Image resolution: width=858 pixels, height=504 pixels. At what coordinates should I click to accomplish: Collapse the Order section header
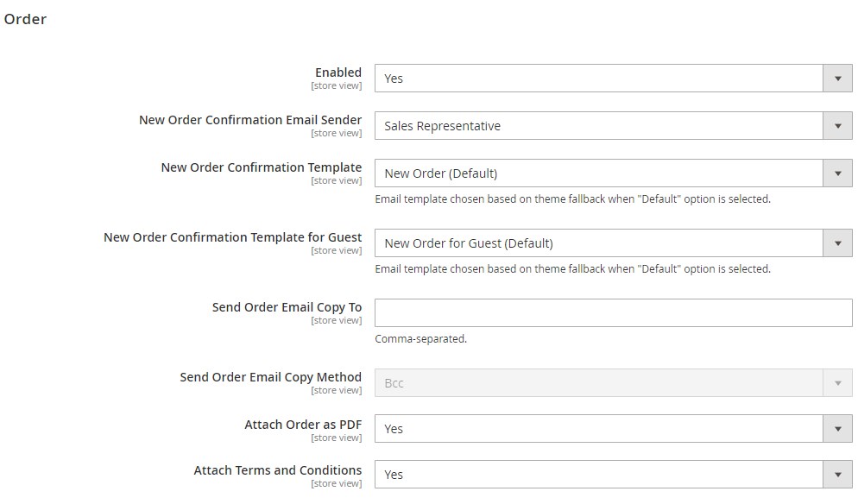coord(26,19)
